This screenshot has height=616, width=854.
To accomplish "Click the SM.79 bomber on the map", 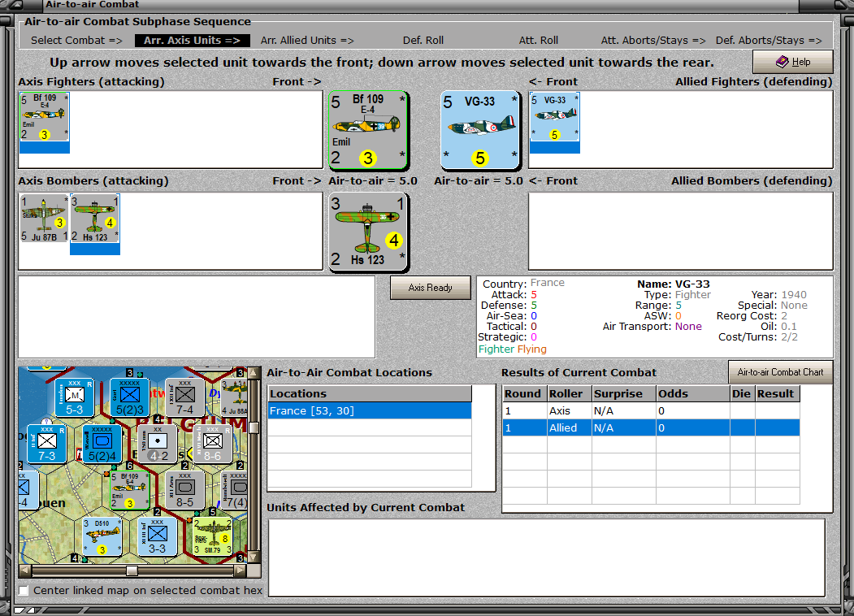I will click(x=212, y=536).
